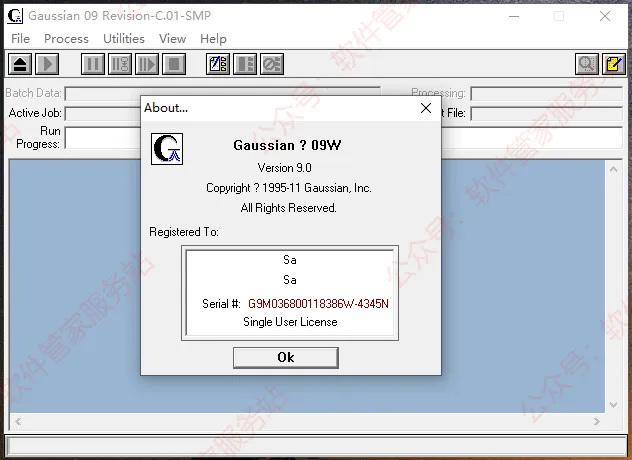Pause the current job with pause icon
This screenshot has height=460, width=632.
coord(93,64)
